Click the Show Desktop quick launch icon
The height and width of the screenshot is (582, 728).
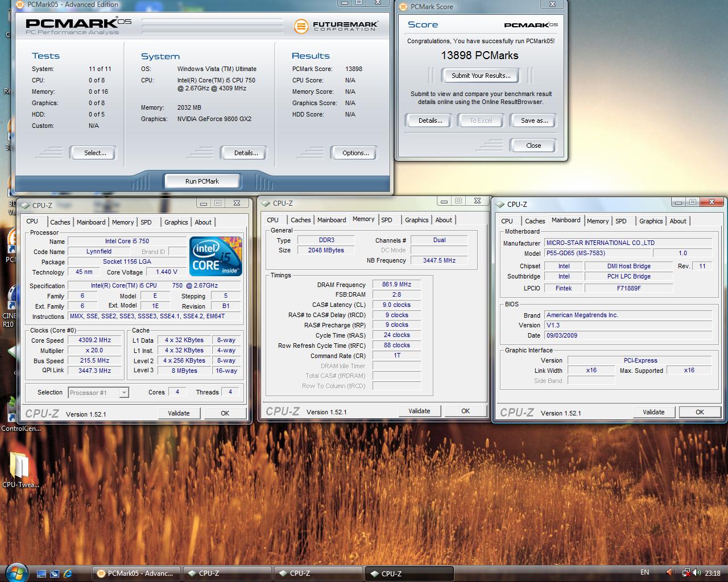pos(41,573)
